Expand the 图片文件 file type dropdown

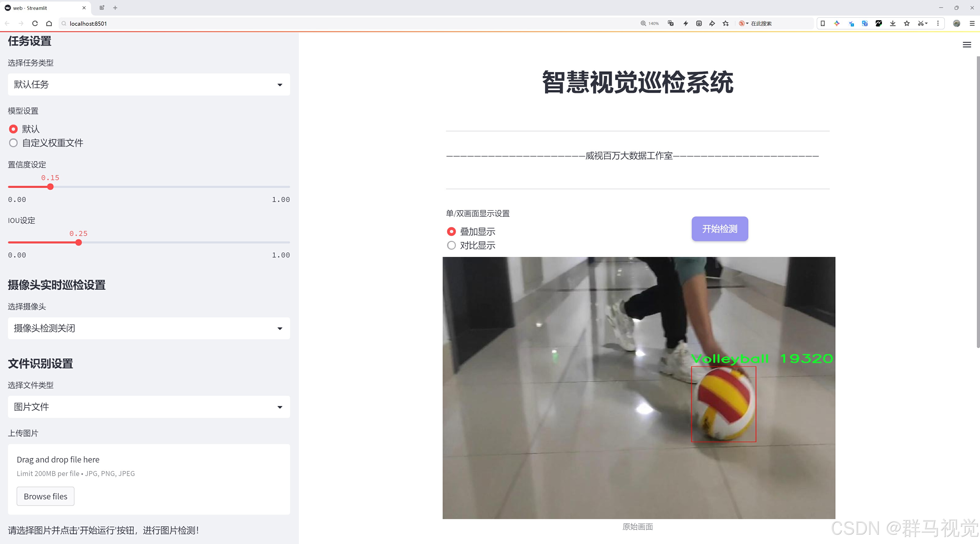[149, 407]
